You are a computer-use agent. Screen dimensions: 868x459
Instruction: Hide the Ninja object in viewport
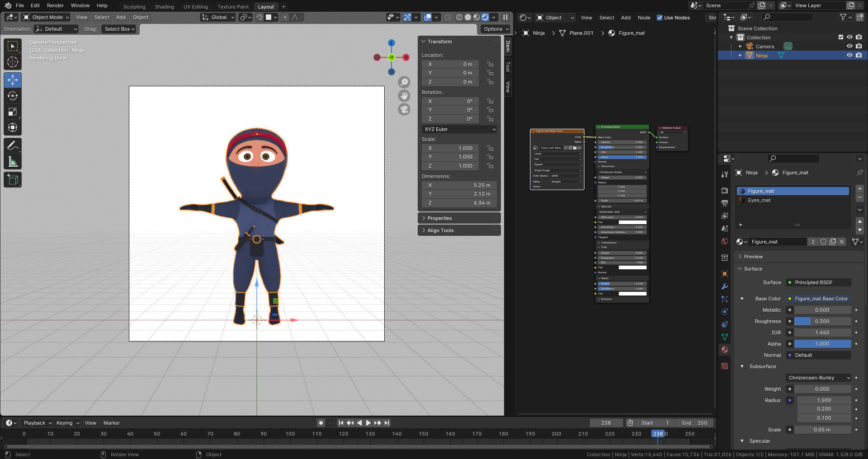point(849,55)
